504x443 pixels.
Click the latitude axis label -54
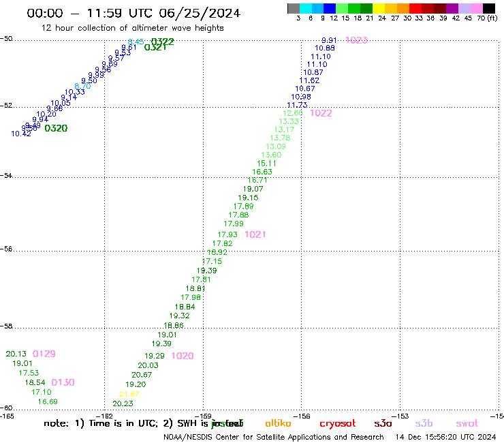[6, 176]
